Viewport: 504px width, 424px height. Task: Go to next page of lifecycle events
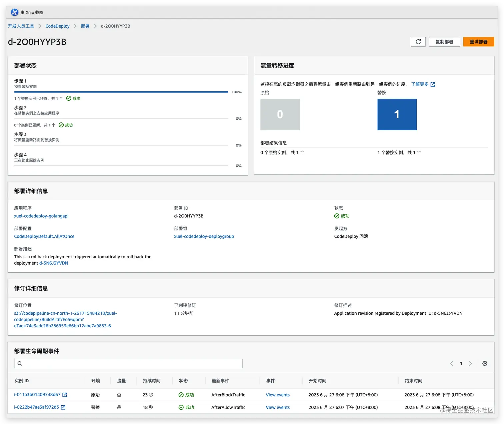tap(470, 363)
